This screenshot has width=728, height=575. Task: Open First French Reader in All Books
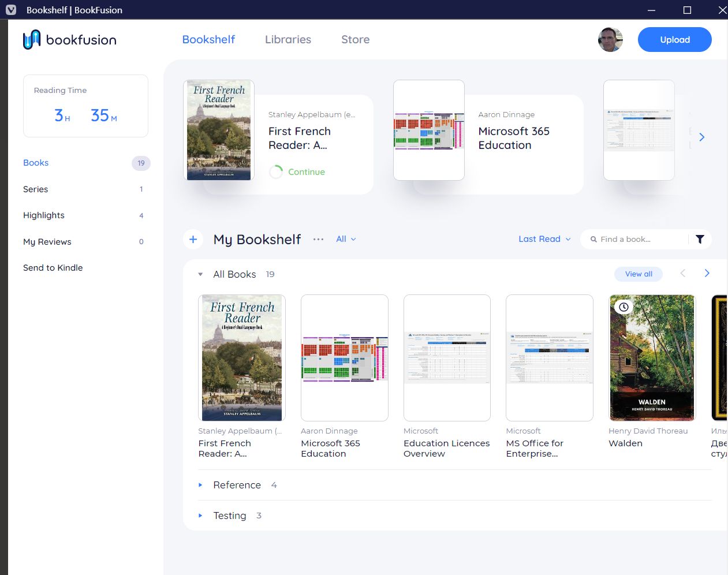click(x=242, y=358)
